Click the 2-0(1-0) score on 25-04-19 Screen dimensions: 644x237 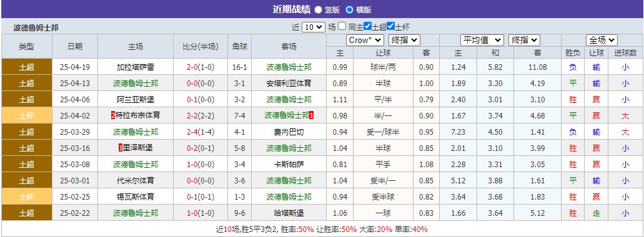tap(201, 67)
